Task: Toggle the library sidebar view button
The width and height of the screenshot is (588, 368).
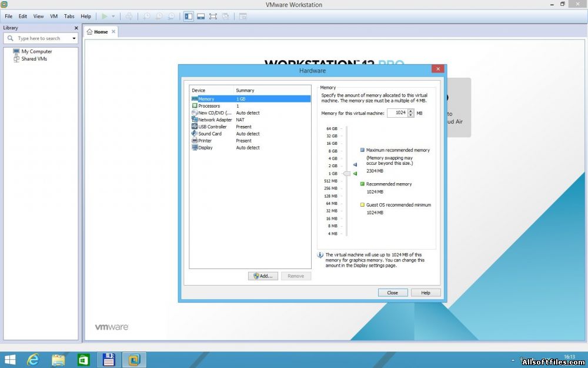Action: 189,16
